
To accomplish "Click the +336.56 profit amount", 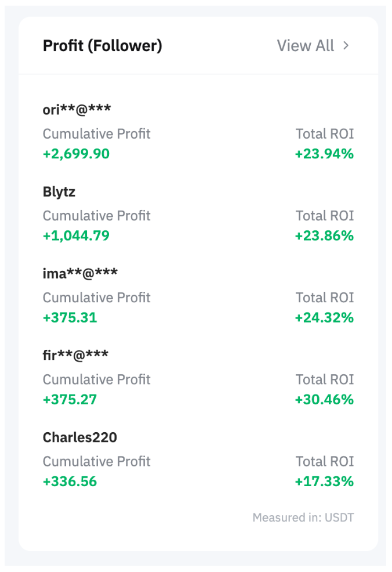I will 70,481.
